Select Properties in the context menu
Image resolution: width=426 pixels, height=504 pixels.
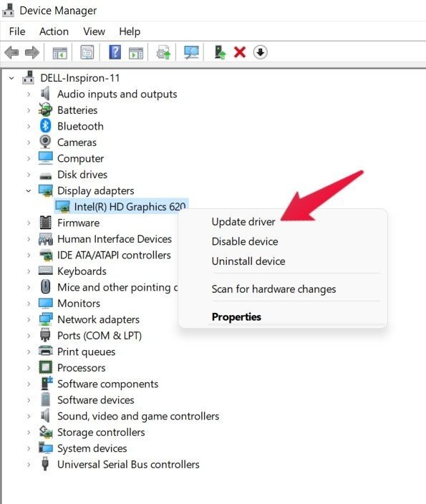pyautogui.click(x=236, y=317)
